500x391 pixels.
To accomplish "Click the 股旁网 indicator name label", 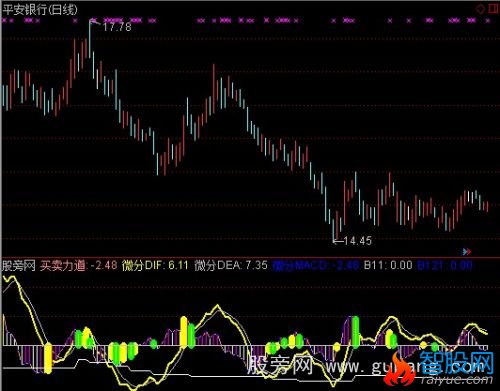I will coord(19,266).
